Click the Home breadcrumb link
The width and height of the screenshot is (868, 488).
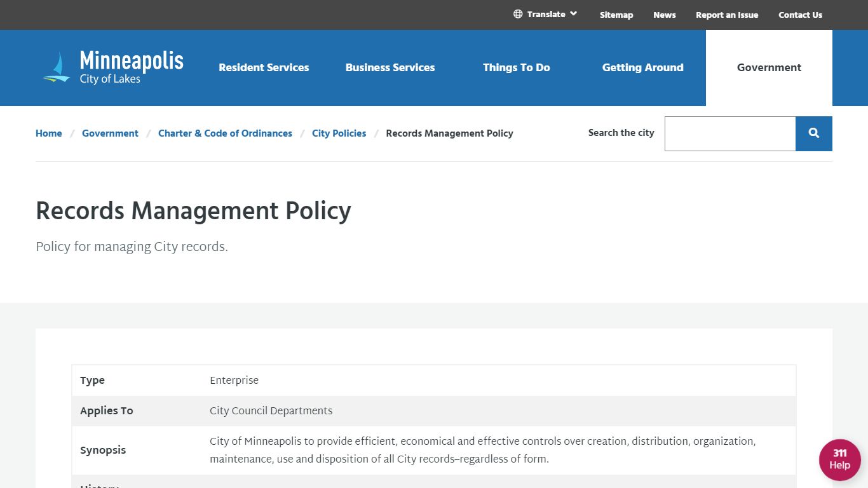(x=49, y=133)
